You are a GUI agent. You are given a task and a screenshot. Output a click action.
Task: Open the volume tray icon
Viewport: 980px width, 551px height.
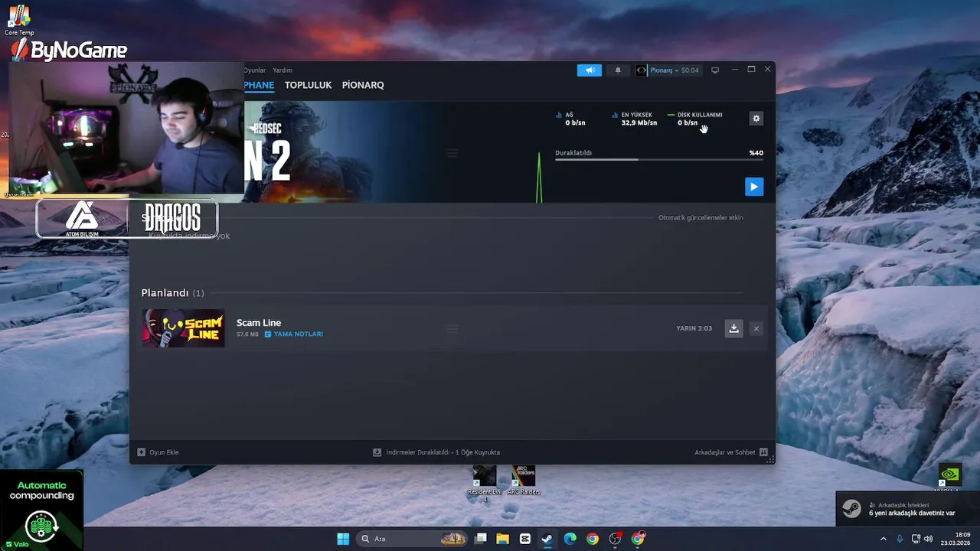[929, 539]
